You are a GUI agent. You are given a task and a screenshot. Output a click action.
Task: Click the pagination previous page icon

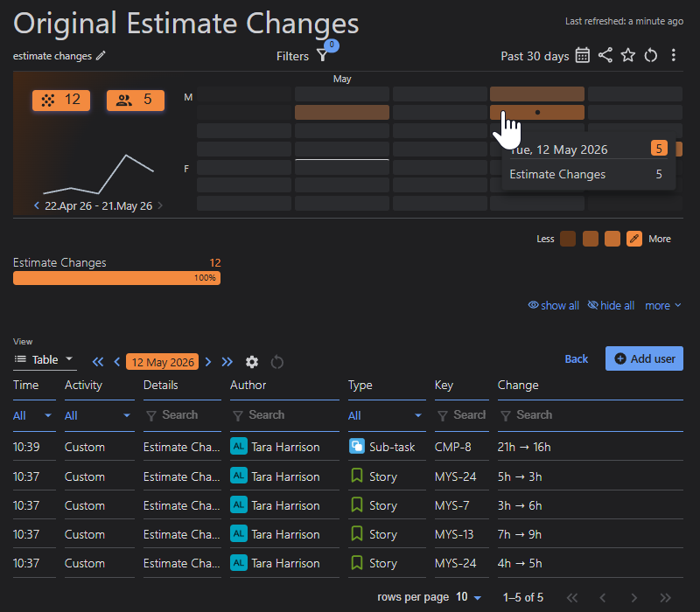tap(603, 597)
